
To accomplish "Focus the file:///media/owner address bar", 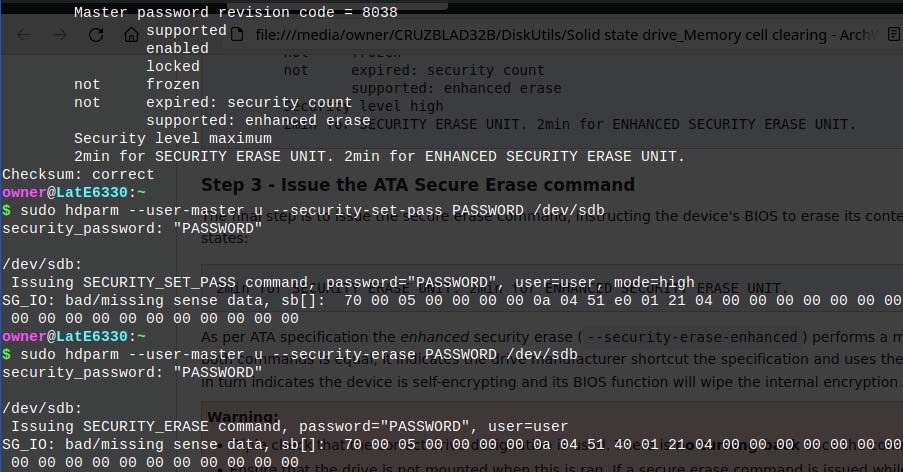I will (x=560, y=35).
